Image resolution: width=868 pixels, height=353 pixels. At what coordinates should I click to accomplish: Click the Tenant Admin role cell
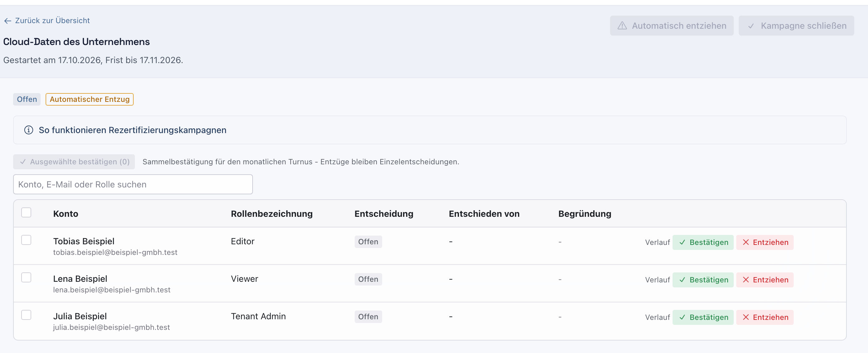(x=259, y=316)
